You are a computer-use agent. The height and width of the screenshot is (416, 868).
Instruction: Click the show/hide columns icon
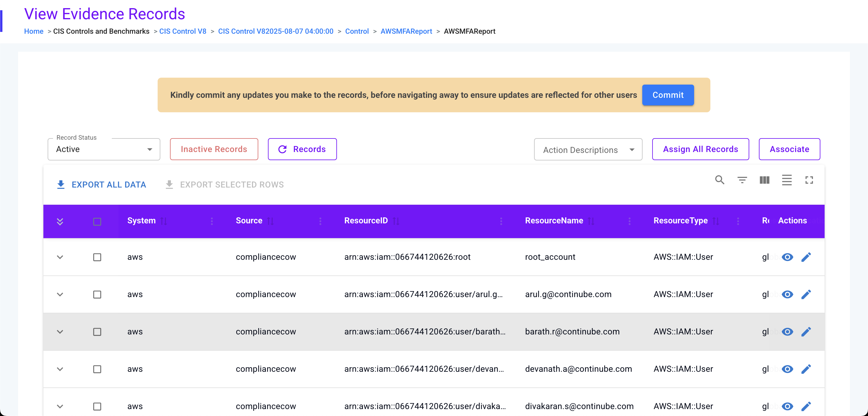point(764,180)
